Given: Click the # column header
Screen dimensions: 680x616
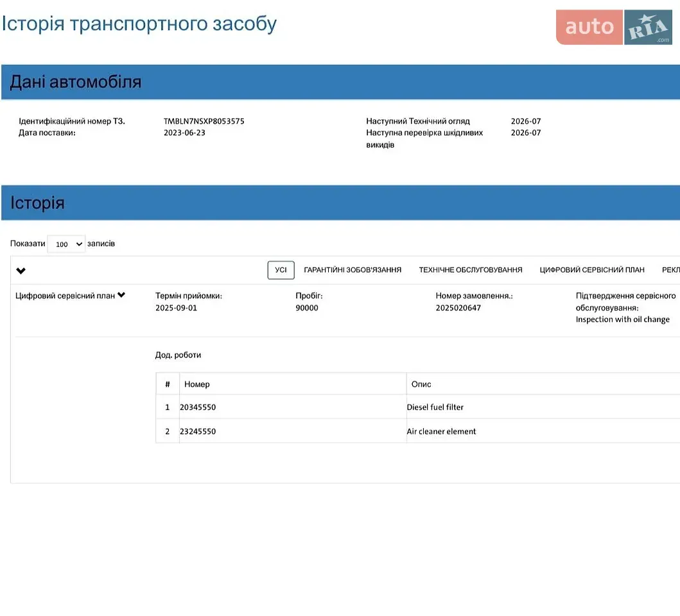Looking at the screenshot, I should [x=168, y=384].
